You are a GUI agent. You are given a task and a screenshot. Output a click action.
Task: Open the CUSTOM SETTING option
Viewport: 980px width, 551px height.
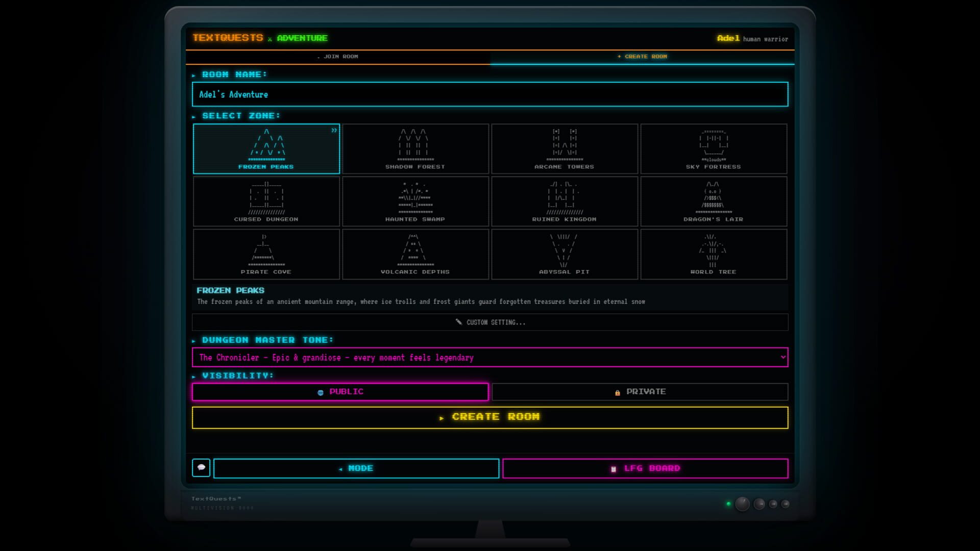pyautogui.click(x=490, y=322)
